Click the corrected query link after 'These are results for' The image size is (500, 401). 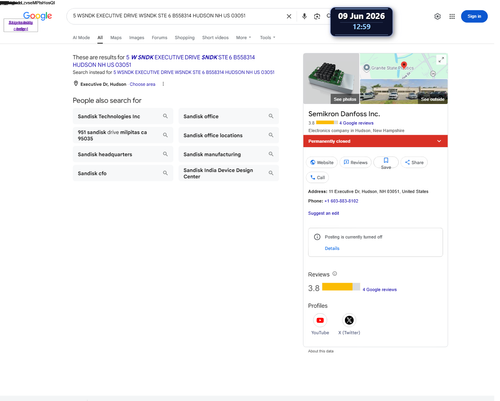[164, 61]
